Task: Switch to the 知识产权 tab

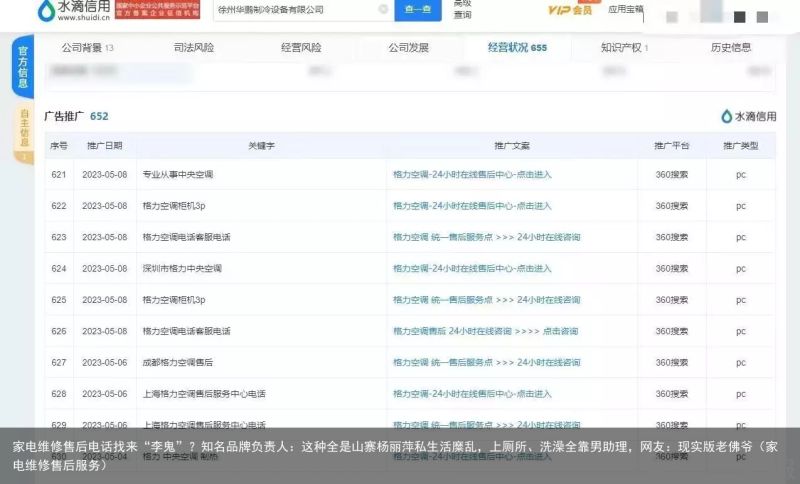Action: 624,48
